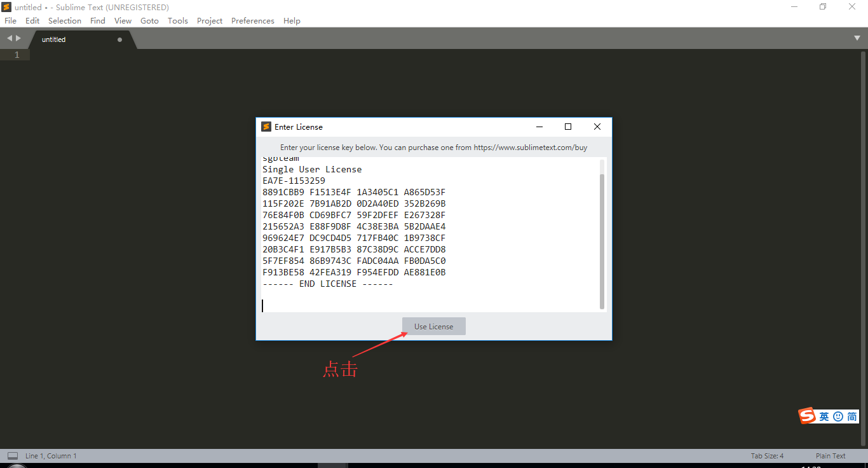868x468 pixels.
Task: Open the Selection menu
Action: [x=65, y=20]
